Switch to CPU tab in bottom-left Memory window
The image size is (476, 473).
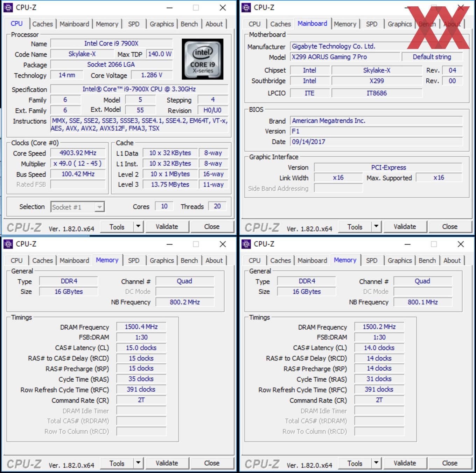(16, 260)
